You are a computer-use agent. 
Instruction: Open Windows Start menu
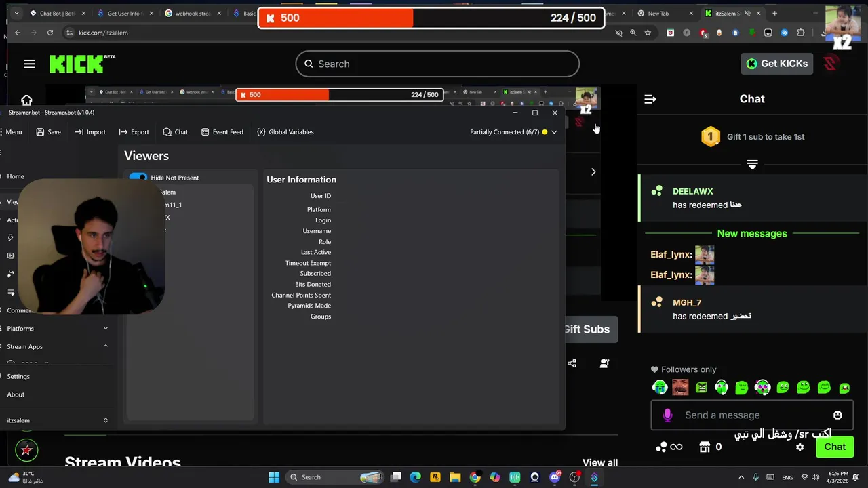pyautogui.click(x=274, y=477)
